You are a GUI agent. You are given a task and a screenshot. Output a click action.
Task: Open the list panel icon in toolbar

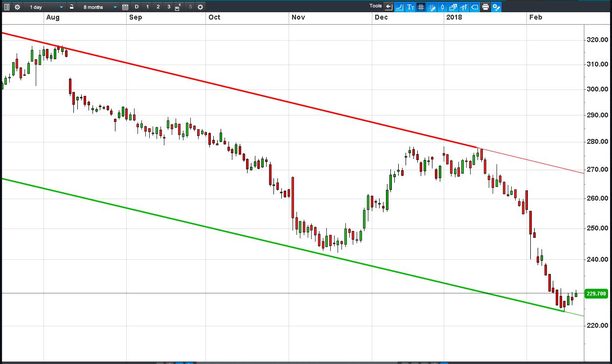[6, 7]
